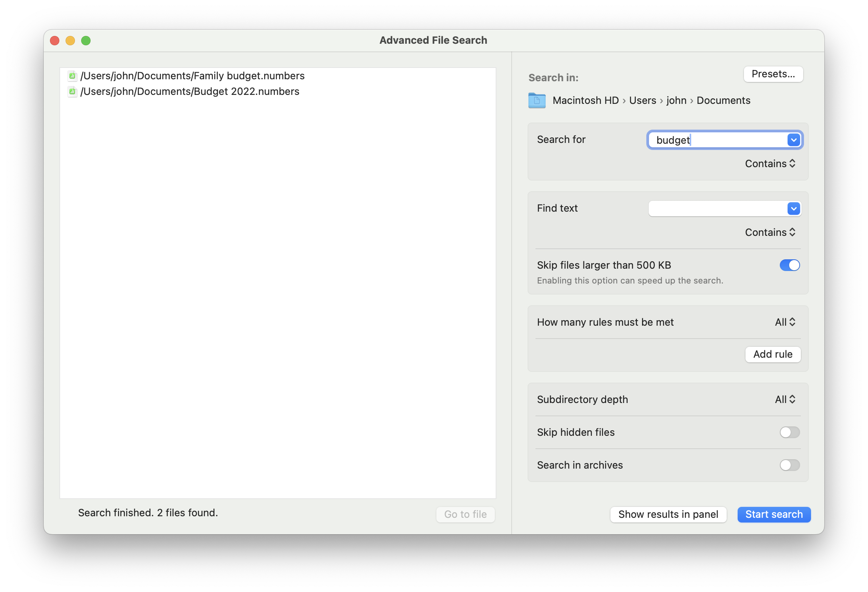Click Show results in panel

coord(668,514)
